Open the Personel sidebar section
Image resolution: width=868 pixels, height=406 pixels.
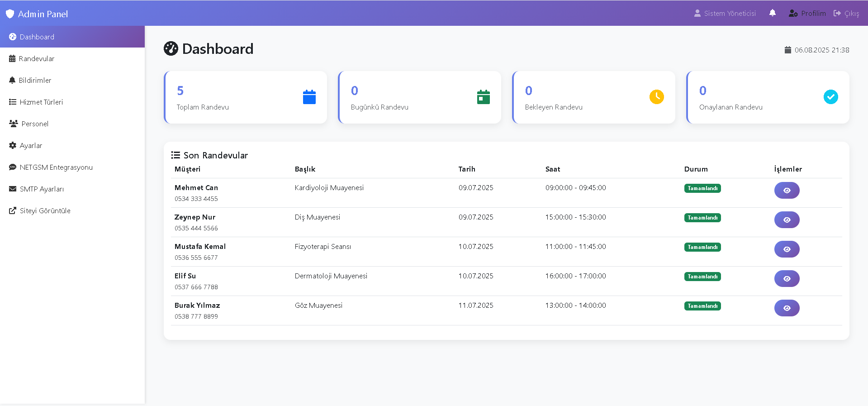34,124
